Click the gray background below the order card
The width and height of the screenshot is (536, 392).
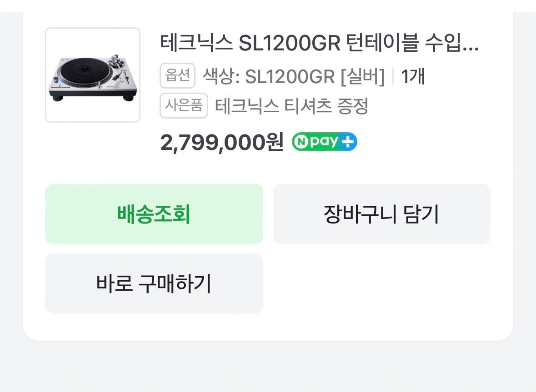[268, 368]
